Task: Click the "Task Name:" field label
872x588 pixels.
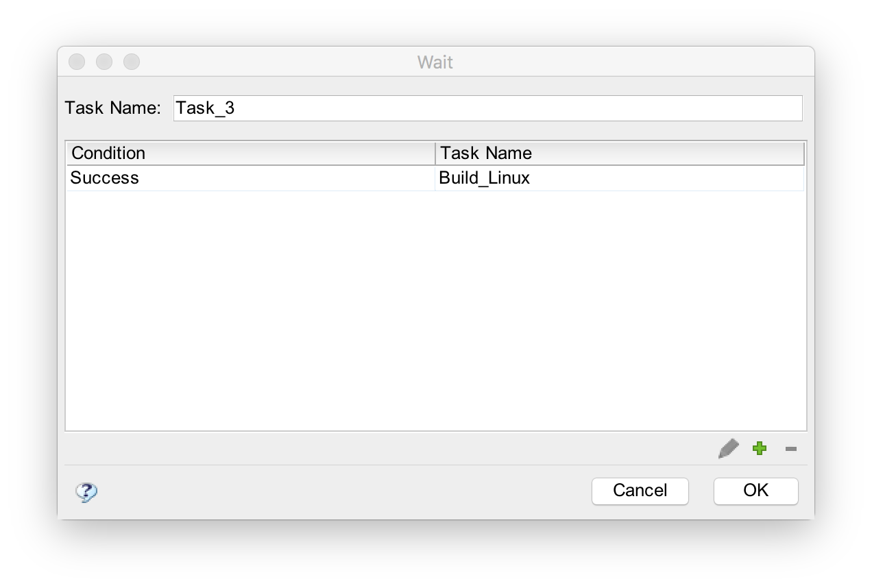Action: 112,108
